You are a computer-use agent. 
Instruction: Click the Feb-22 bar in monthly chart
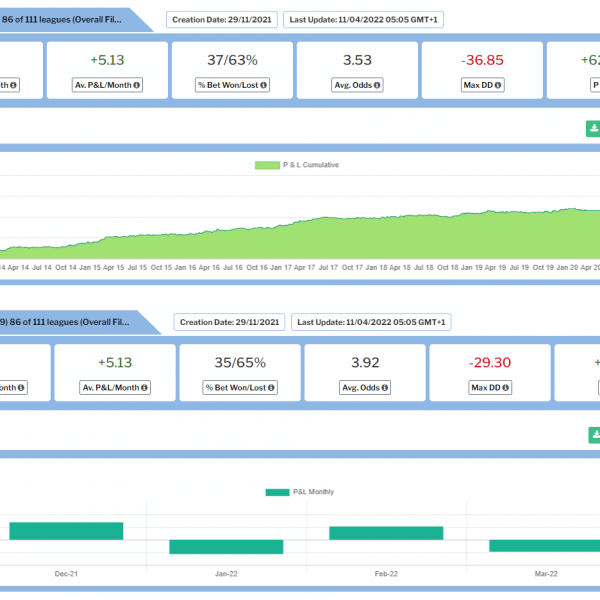[386, 533]
